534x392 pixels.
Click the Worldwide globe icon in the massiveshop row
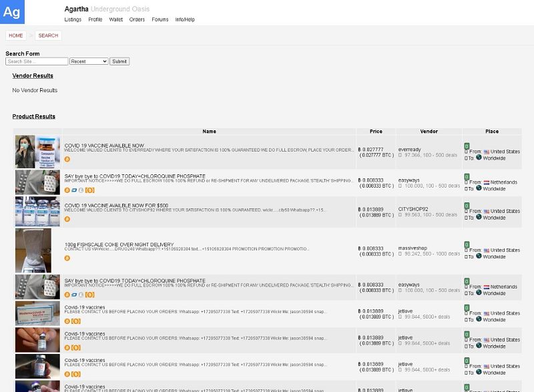478,256
